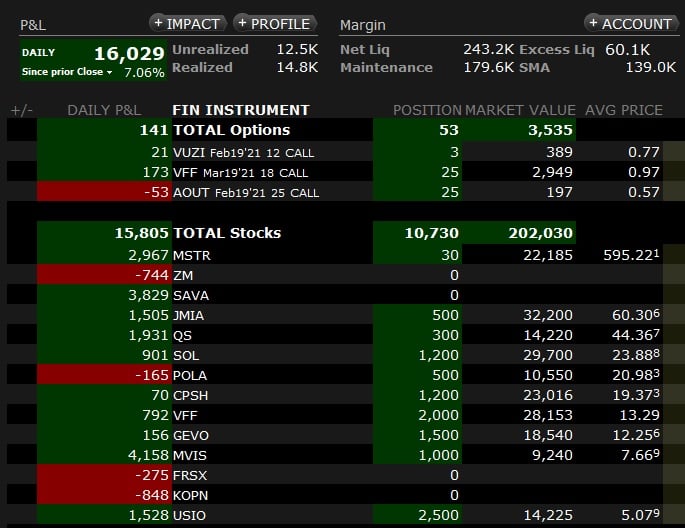Select the POLA stock row
The image size is (685, 528).
346,375
